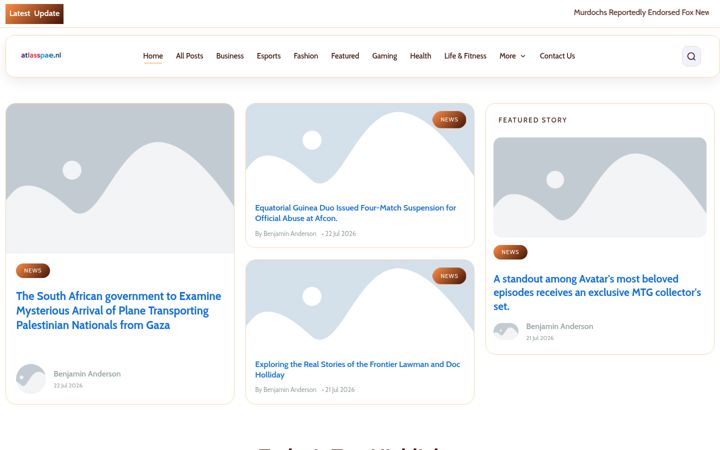Screen dimensions: 720x450
Task: Open the Murdochs Reportedly Endorsed ticker headline
Action: 641,12
